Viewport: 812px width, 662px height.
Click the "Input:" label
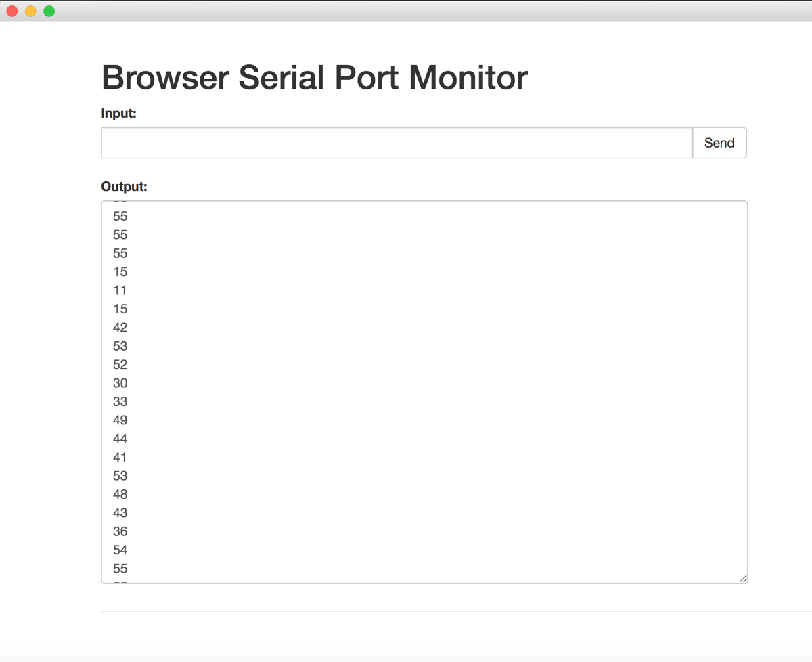tap(118, 113)
